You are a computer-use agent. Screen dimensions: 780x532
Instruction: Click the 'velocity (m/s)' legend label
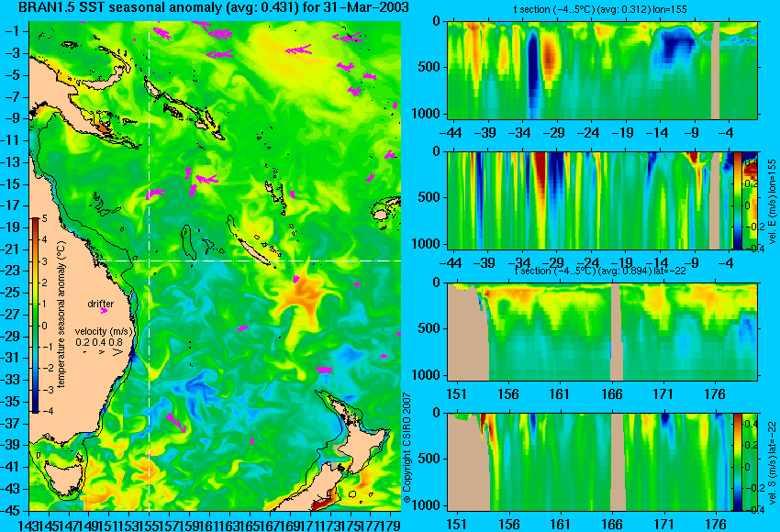pos(104,331)
